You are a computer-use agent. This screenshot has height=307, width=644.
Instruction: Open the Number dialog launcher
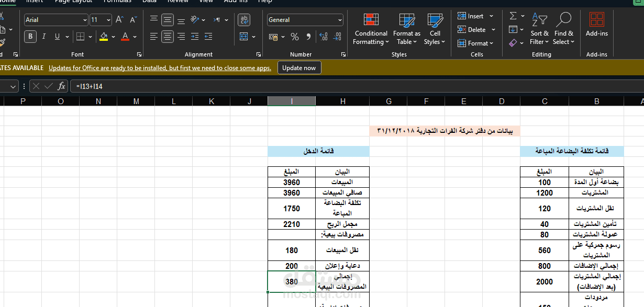[342, 54]
